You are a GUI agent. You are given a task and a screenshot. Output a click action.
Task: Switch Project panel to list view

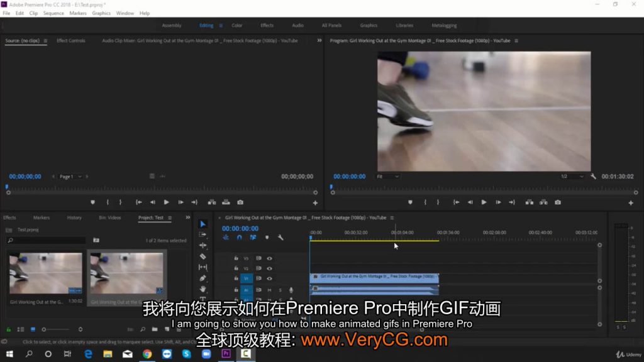coord(21,329)
